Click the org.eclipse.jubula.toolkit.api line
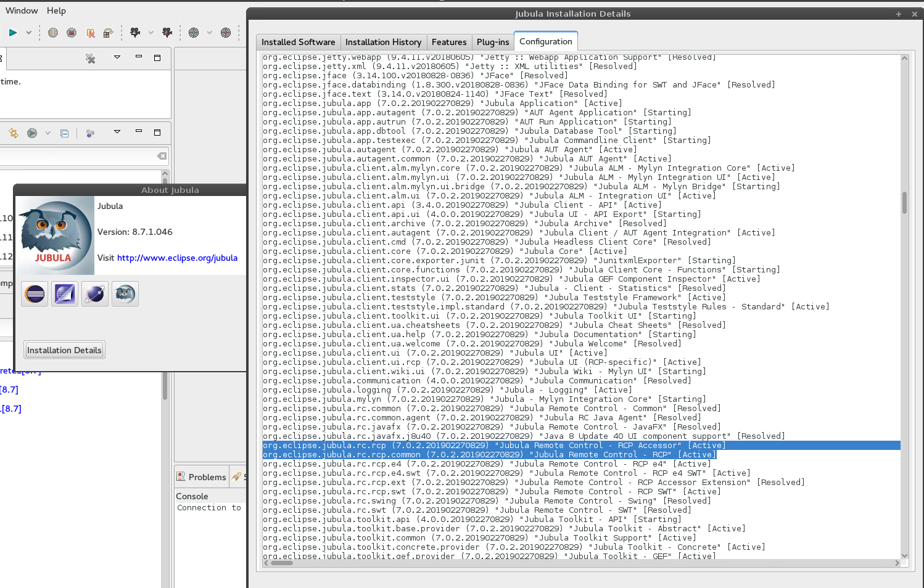The image size is (924, 588). pyautogui.click(x=472, y=520)
